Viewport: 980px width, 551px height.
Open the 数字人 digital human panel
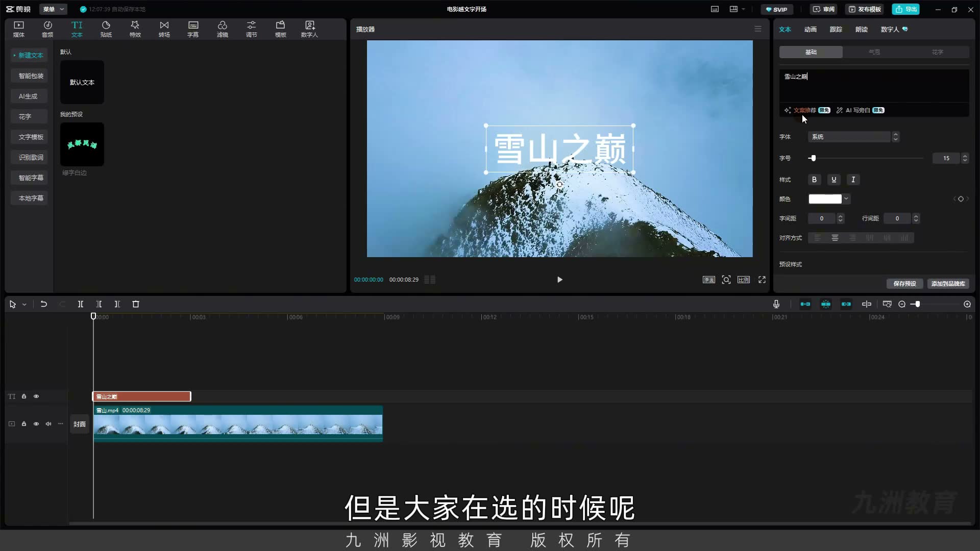click(x=309, y=29)
